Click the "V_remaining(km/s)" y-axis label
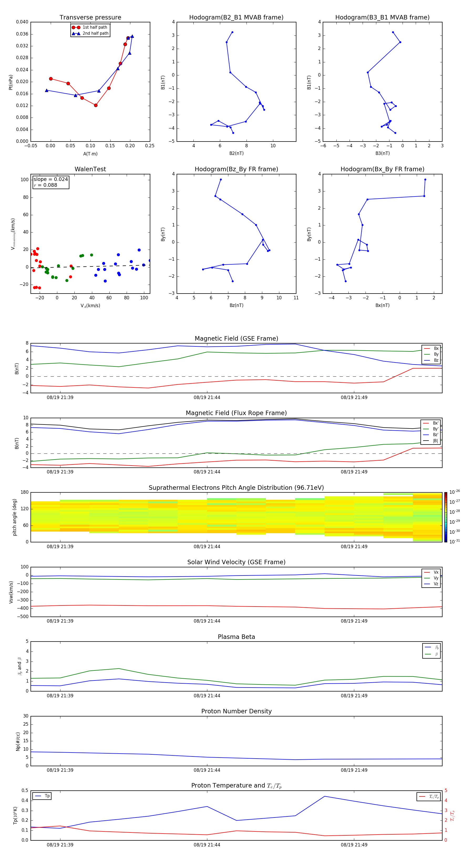Image resolution: width=473 pixels, height=868 pixels. [13, 234]
